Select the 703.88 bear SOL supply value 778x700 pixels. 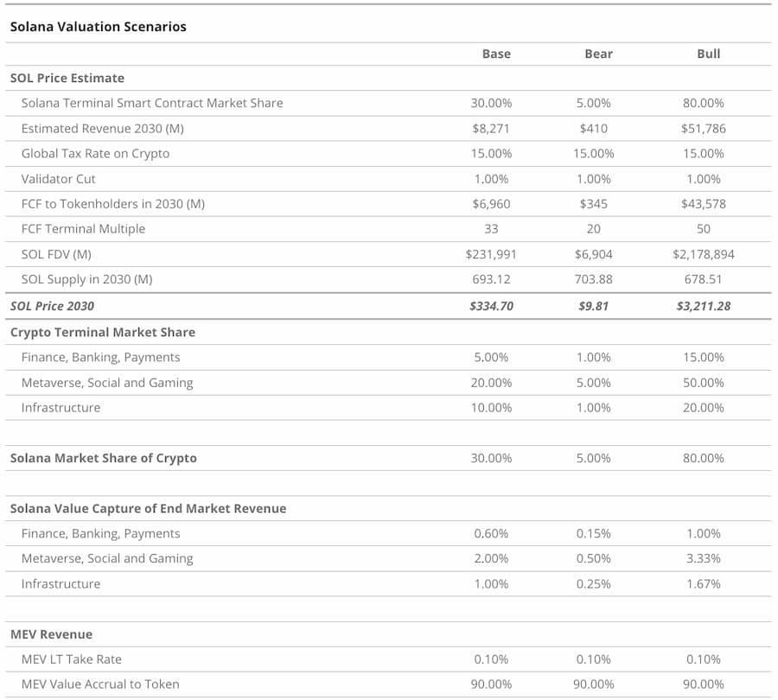coord(593,280)
